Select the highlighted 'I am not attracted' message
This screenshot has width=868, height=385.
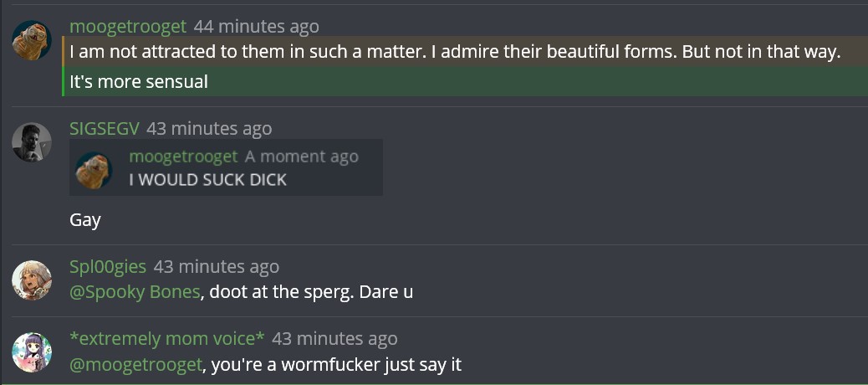(465, 52)
